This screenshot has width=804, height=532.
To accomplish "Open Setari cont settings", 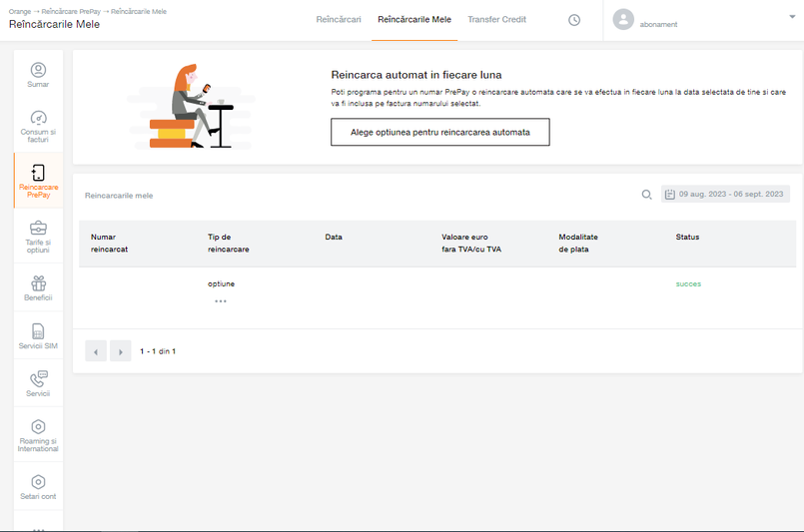I will click(x=38, y=487).
